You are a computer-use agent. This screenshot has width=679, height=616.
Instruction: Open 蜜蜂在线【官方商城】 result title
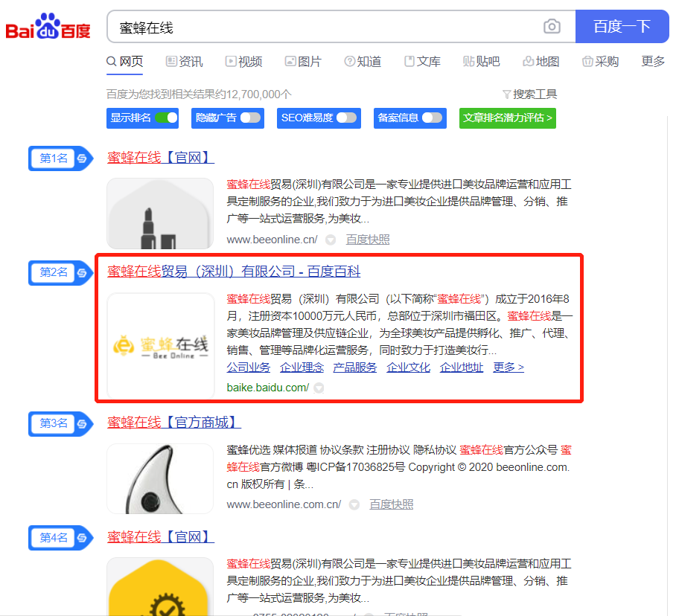(174, 423)
